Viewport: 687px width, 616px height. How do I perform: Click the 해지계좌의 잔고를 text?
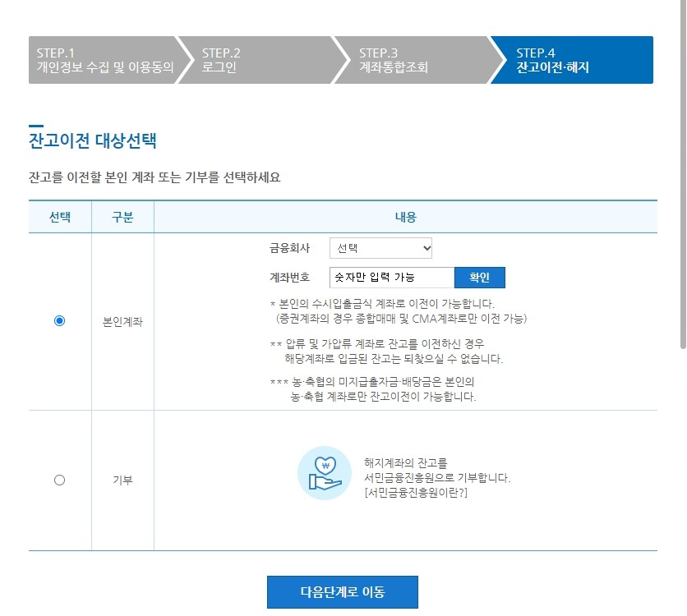pyautogui.click(x=406, y=462)
